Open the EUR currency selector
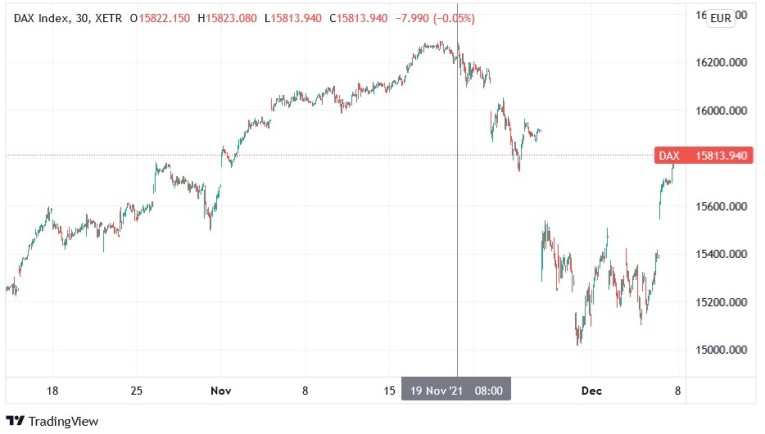This screenshot has width=765, height=434. point(720,18)
